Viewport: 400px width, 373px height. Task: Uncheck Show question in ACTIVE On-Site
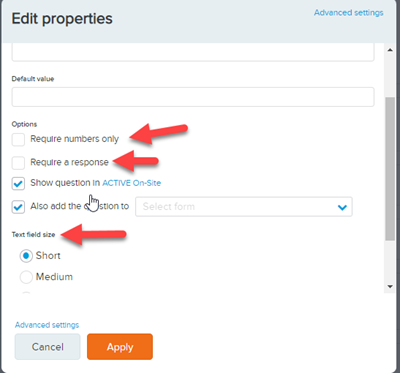tap(18, 184)
